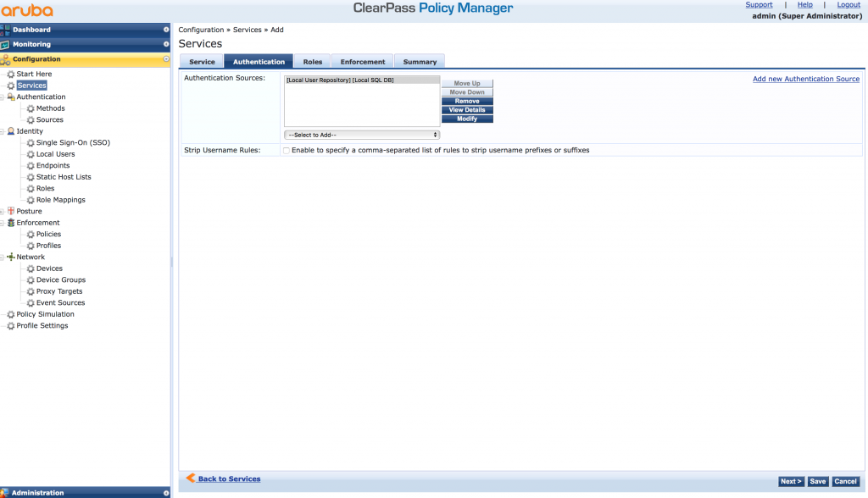
Task: Click the gear icon beside Start Here
Action: coord(10,75)
